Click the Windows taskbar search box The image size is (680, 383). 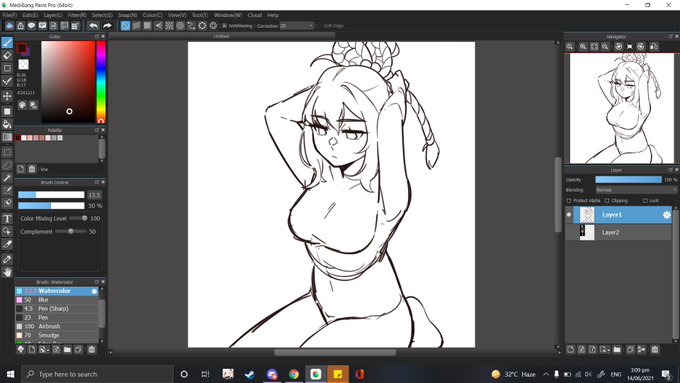pos(97,374)
